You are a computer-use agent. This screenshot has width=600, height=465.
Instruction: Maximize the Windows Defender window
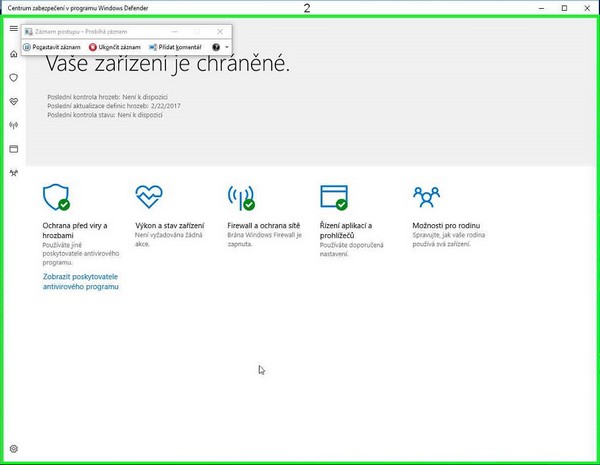(564, 8)
